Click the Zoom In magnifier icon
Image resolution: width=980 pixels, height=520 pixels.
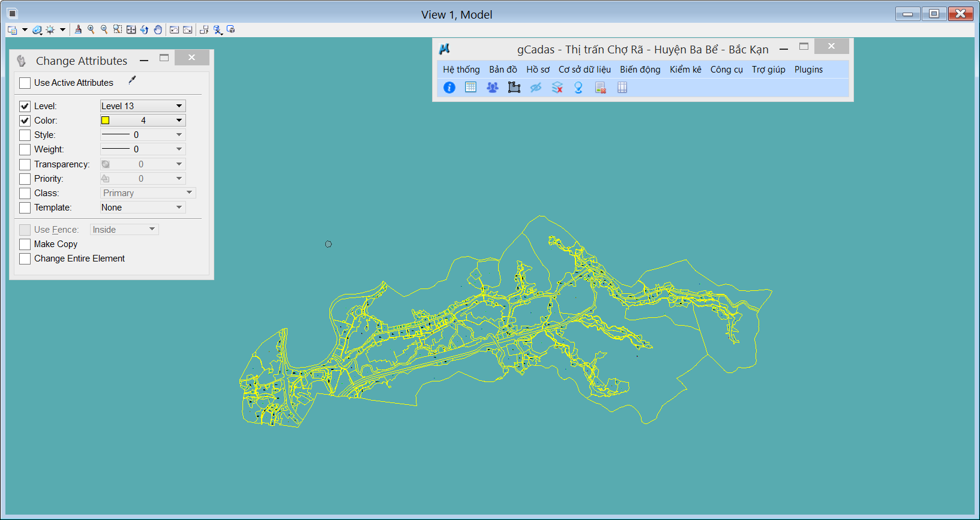click(91, 29)
